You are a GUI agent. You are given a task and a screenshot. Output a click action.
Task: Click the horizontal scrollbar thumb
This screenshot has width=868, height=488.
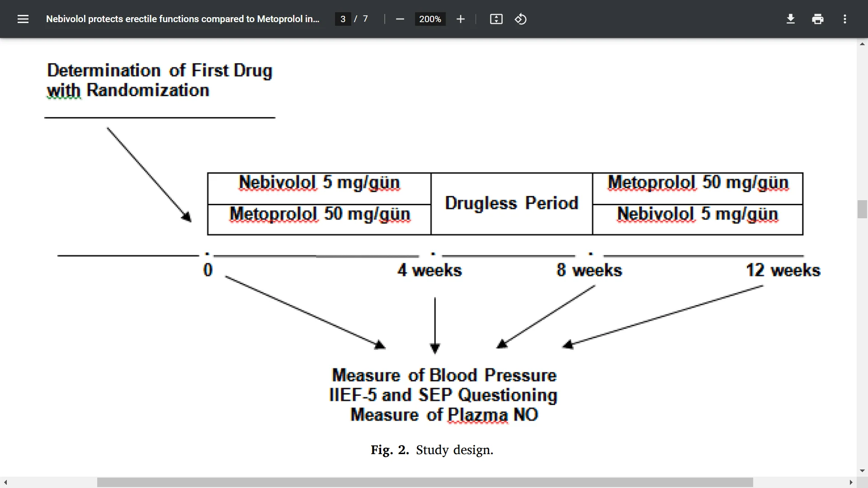(425, 482)
